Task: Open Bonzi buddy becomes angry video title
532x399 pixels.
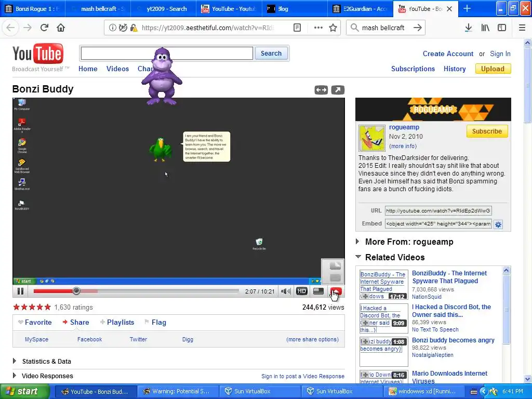Action: tap(453, 340)
